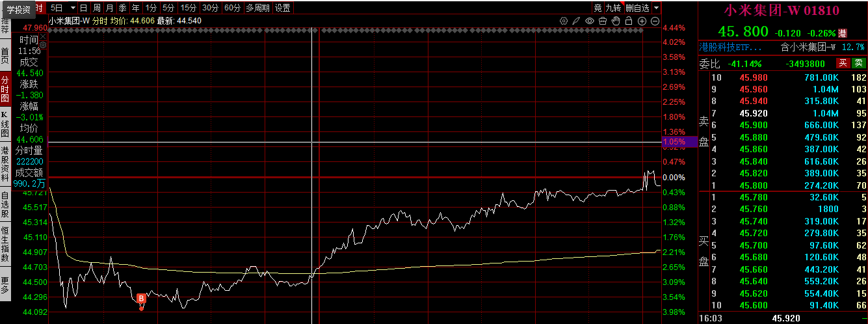Select the 30分 period tab
868x324 pixels.
click(210, 8)
